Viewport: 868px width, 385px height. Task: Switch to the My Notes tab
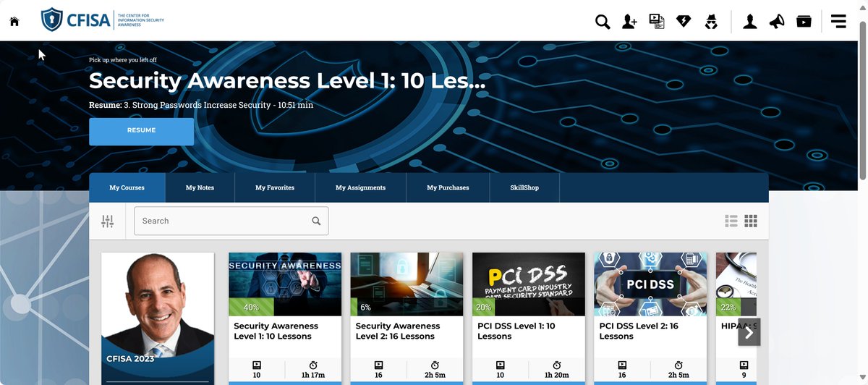[x=200, y=187]
